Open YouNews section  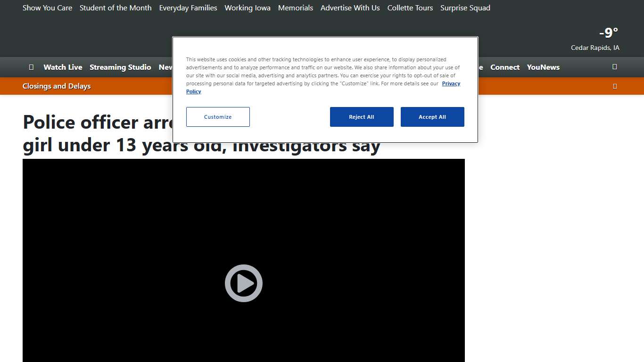543,67
